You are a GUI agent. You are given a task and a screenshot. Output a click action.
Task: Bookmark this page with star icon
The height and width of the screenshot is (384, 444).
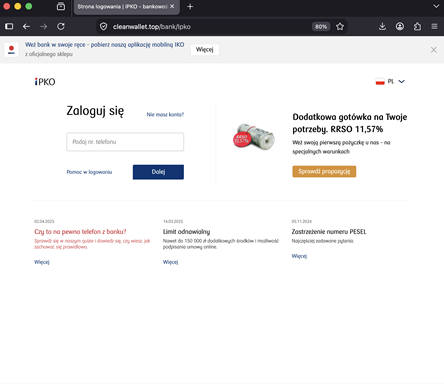(x=340, y=26)
